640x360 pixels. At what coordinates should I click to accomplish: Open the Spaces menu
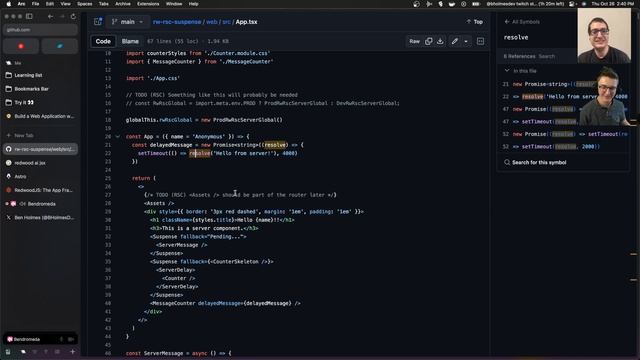click(x=84, y=4)
